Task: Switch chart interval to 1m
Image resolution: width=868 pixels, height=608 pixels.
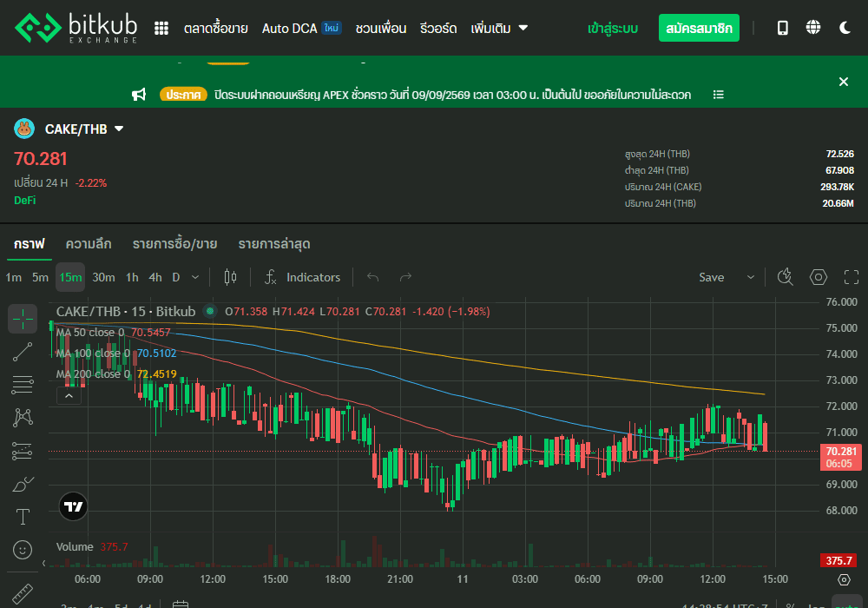Action: coord(14,277)
